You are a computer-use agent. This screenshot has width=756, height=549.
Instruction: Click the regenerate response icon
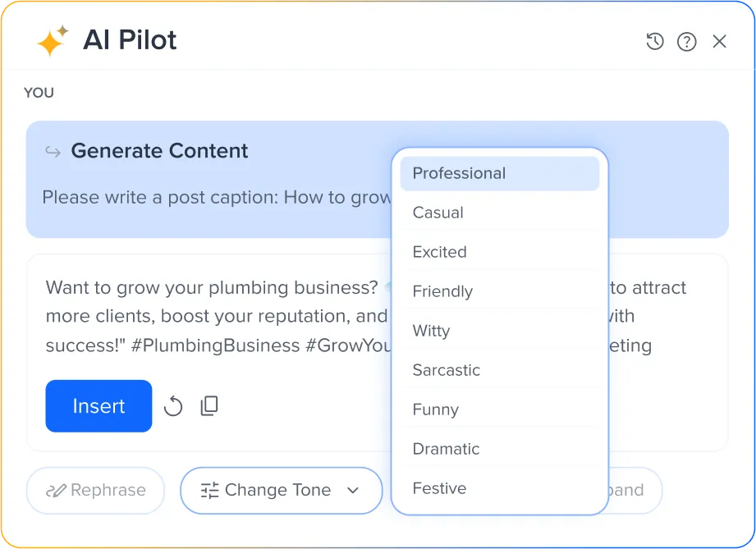173,405
